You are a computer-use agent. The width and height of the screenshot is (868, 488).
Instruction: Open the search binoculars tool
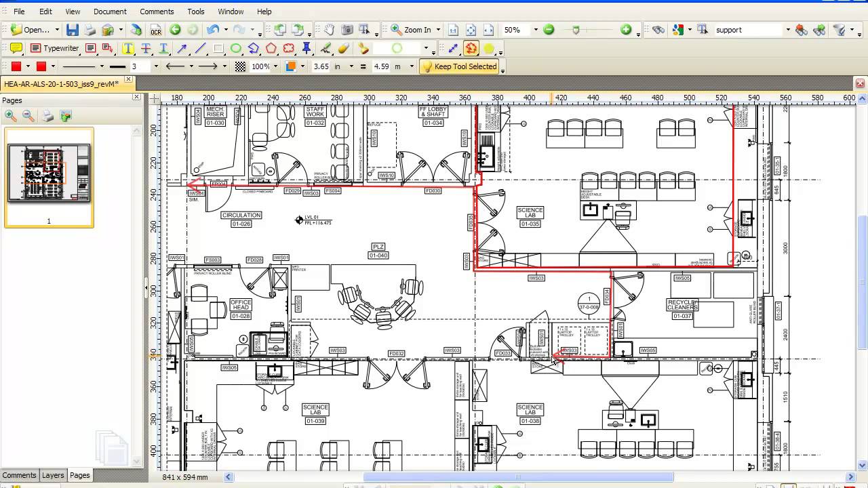pyautogui.click(x=658, y=30)
